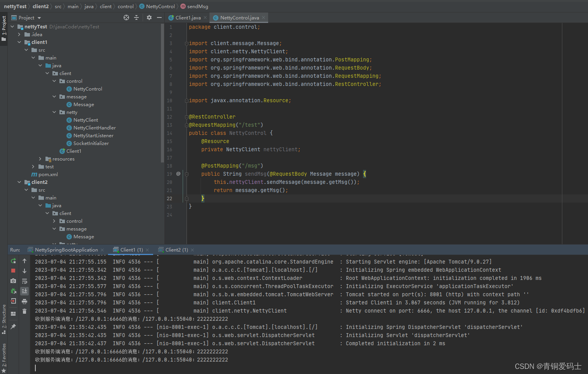Viewport: 588px width, 374px height.
Task: Click client2 in the breadcrumb bar
Action: tap(41, 6)
